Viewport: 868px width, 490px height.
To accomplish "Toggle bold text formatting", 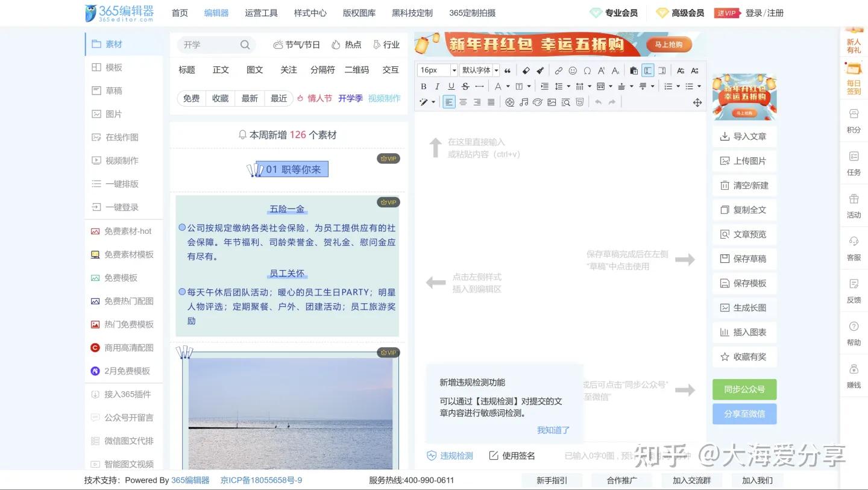I will (x=424, y=86).
